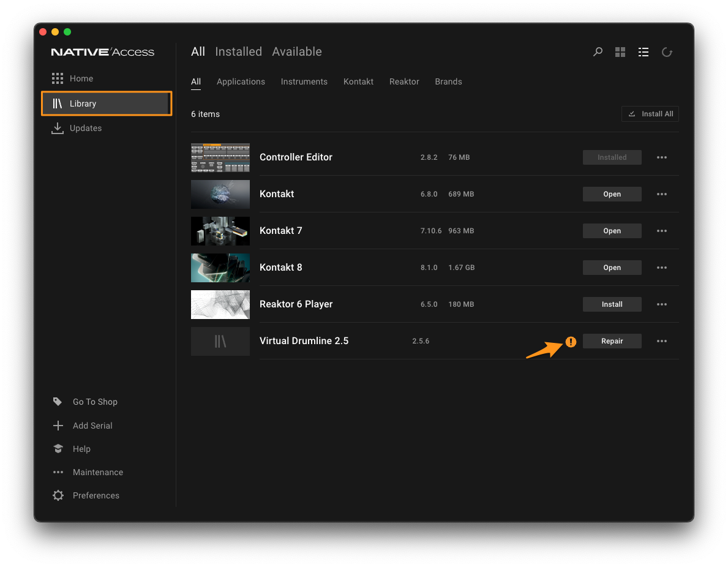The height and width of the screenshot is (567, 728).
Task: Filter by Brands category
Action: (449, 81)
